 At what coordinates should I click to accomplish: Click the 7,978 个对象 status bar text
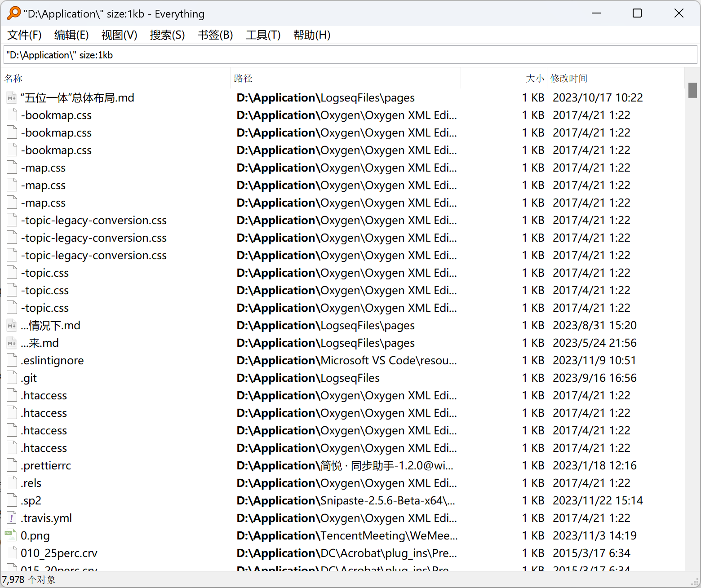pos(29,580)
